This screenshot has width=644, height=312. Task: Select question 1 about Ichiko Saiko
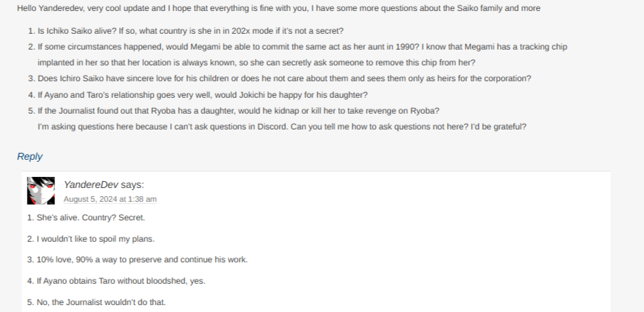coord(191,31)
